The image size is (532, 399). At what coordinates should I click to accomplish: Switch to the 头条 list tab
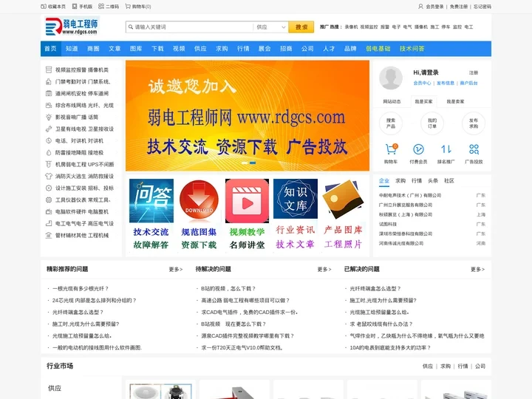pyautogui.click(x=433, y=180)
